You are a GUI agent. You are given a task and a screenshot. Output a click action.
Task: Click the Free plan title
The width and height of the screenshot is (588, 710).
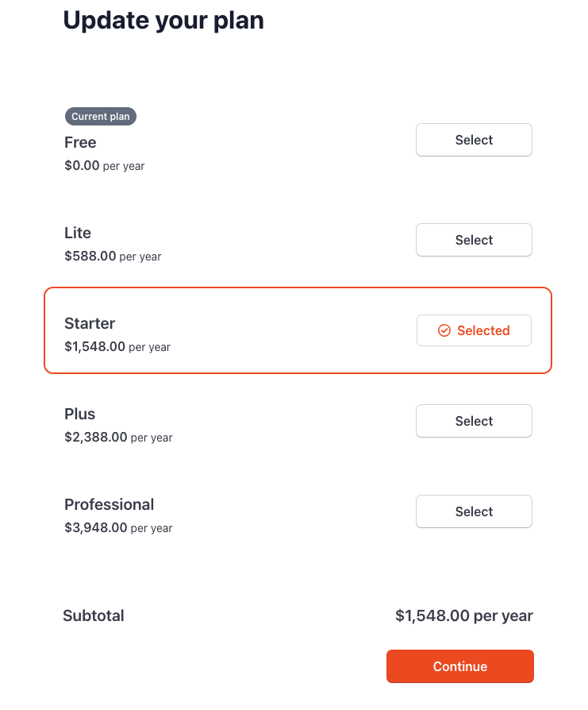(80, 143)
